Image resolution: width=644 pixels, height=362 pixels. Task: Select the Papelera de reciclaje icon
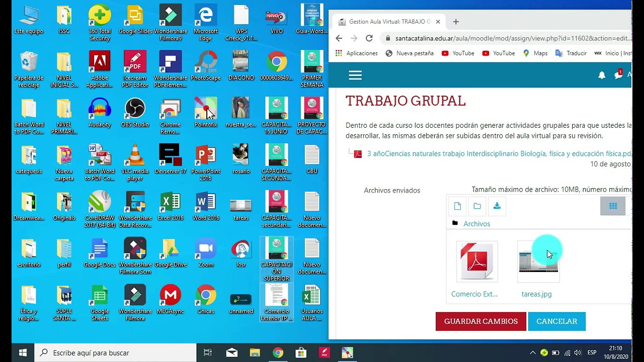click(29, 69)
